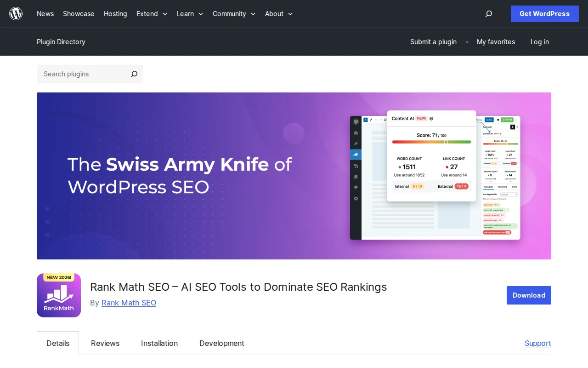
Task: Open the Showcase section
Action: pyautogui.click(x=78, y=14)
